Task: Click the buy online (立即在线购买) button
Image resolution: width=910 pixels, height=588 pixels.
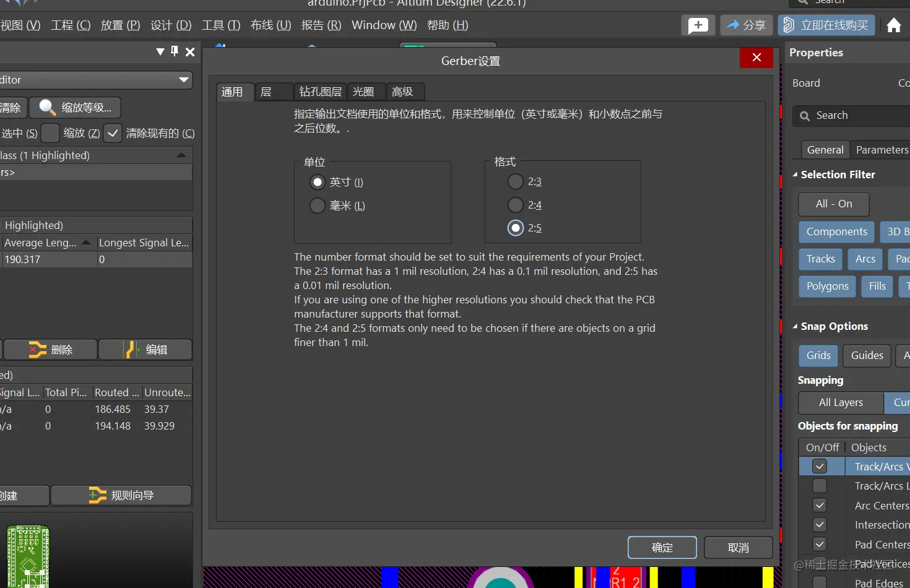Action: [x=826, y=25]
